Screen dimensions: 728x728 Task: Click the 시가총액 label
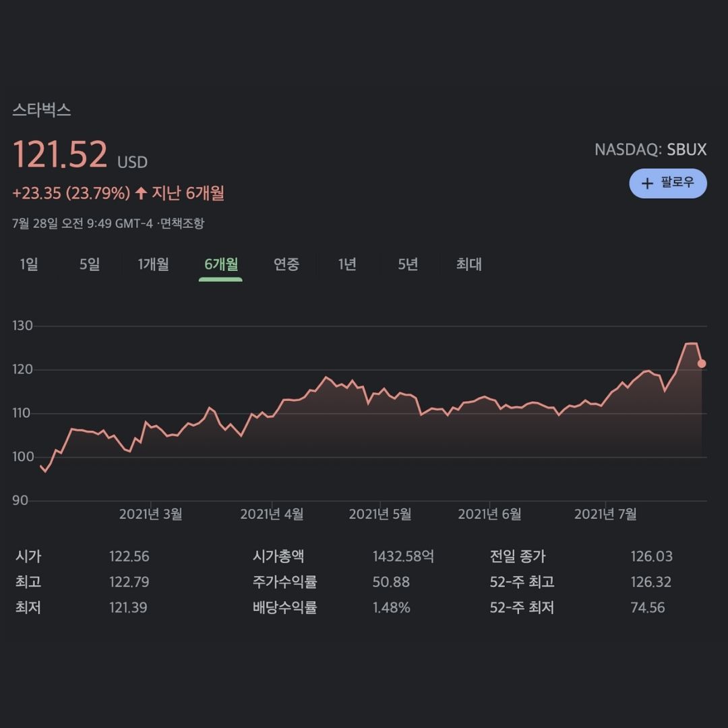point(278,556)
